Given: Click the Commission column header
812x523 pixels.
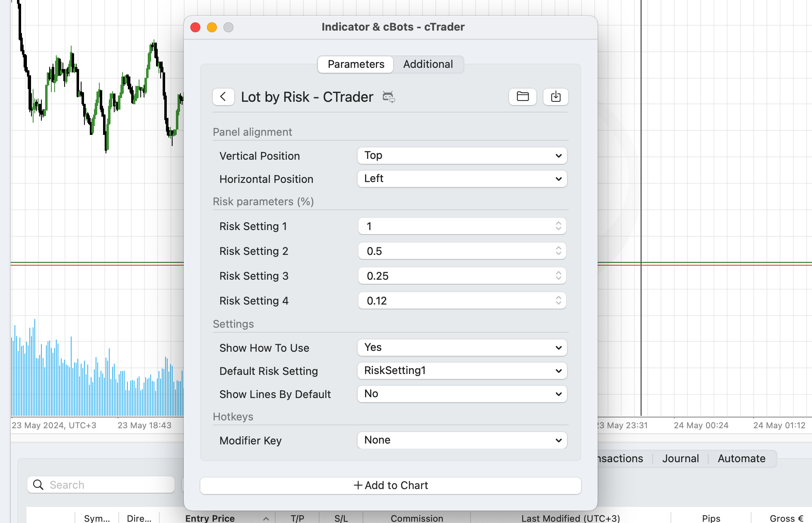Looking at the screenshot, I should [417, 518].
